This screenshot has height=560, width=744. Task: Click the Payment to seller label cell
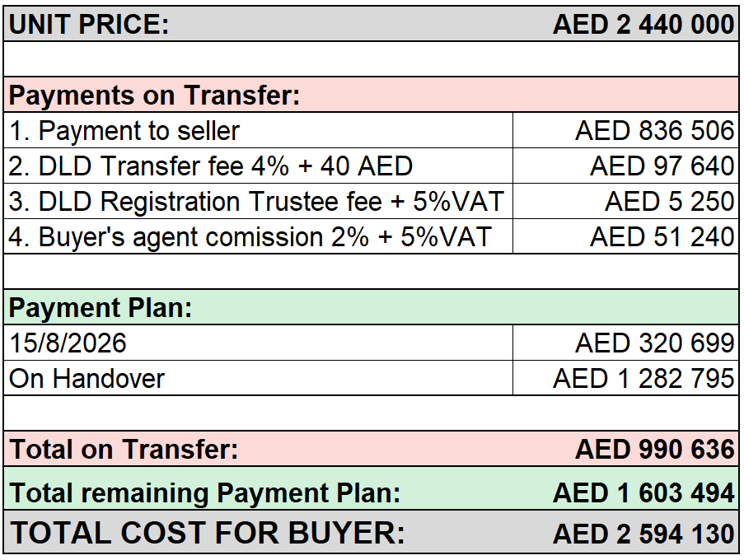pos(258,130)
